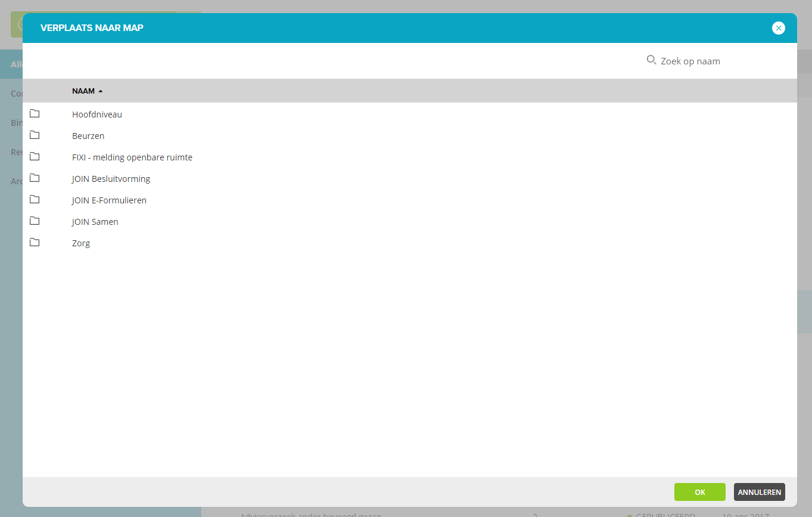
Task: Click the magnifying glass search icon
Action: click(651, 60)
